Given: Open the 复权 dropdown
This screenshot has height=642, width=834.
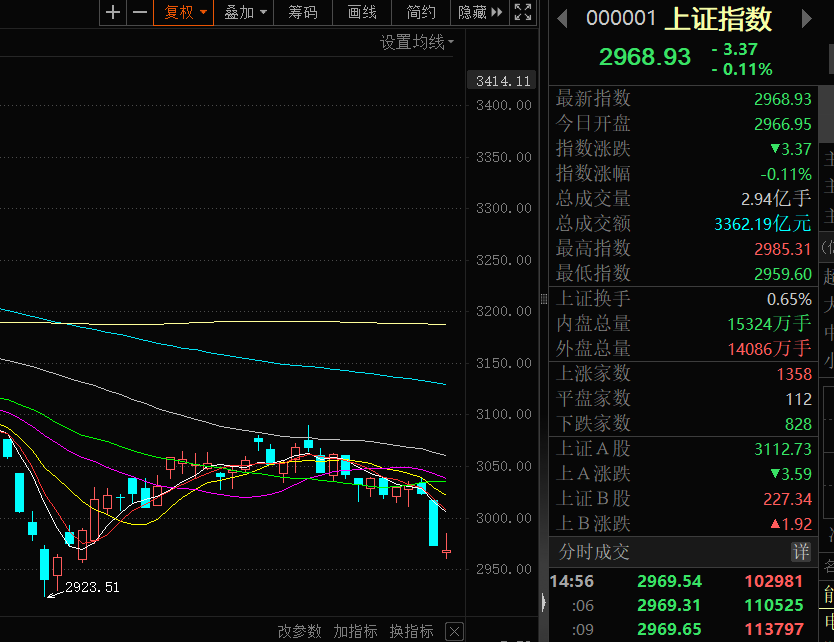Looking at the screenshot, I should (x=184, y=12).
